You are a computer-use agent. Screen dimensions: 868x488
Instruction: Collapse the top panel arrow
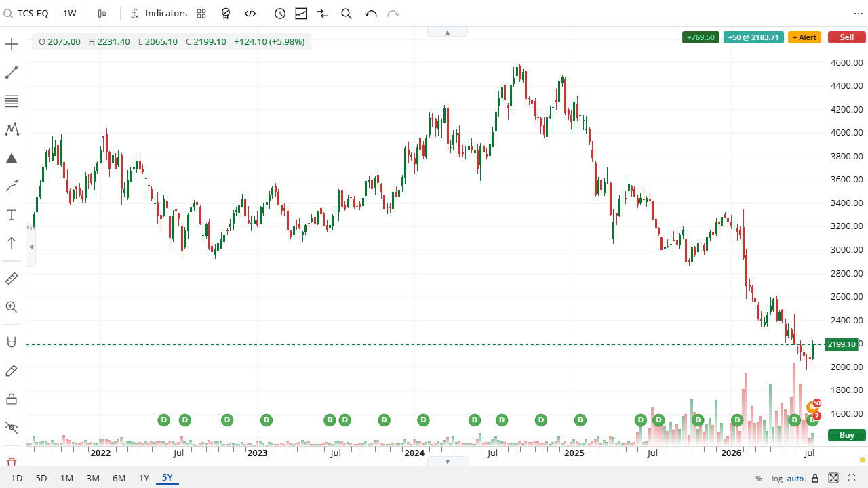click(448, 32)
